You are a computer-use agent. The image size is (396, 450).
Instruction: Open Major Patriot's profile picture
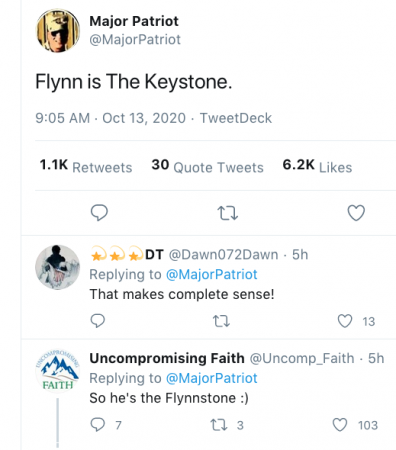pyautogui.click(x=58, y=31)
